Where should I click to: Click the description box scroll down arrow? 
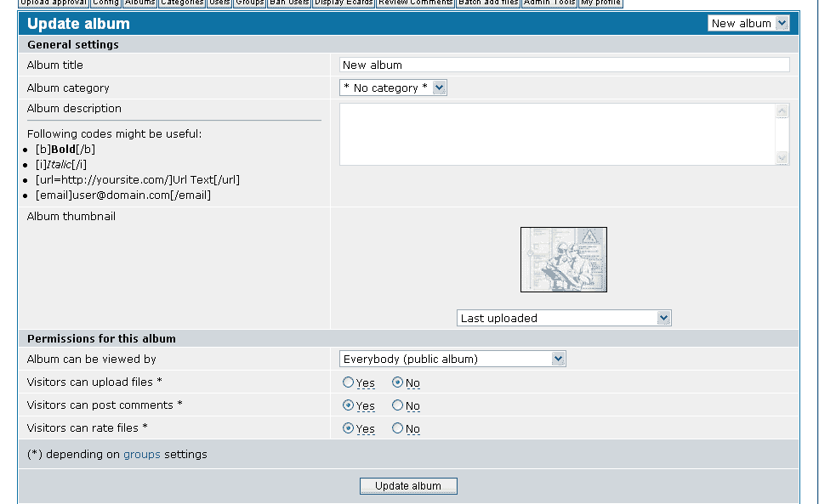(x=782, y=157)
